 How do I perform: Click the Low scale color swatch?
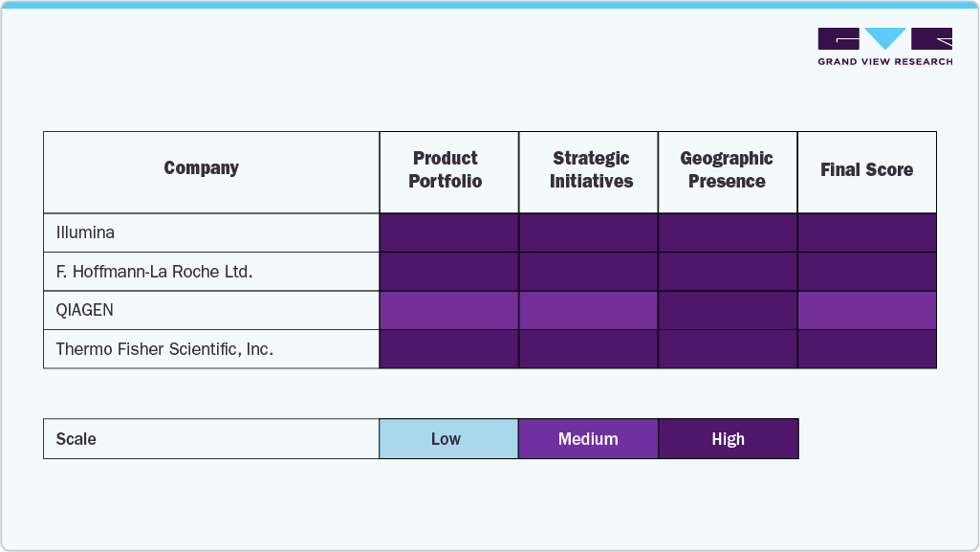pyautogui.click(x=446, y=439)
